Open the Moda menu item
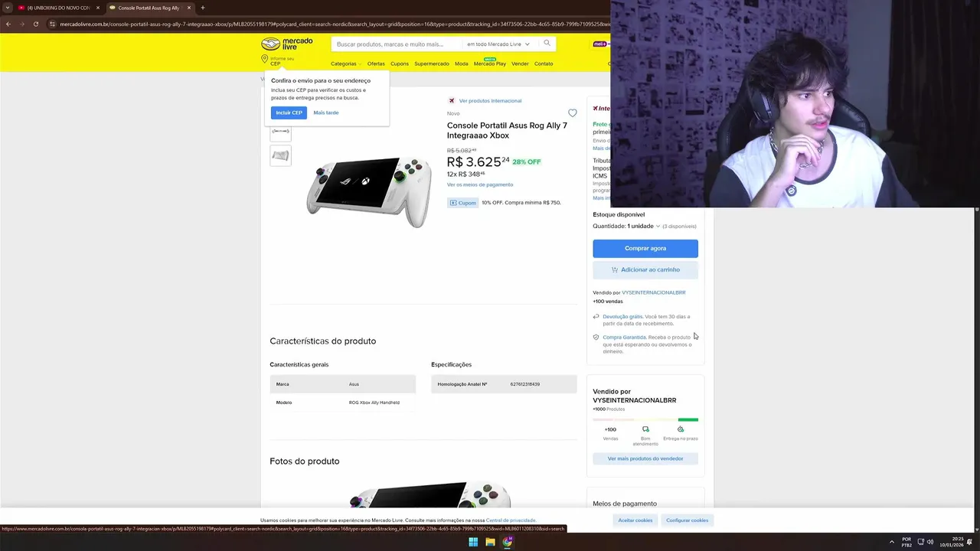 click(462, 64)
